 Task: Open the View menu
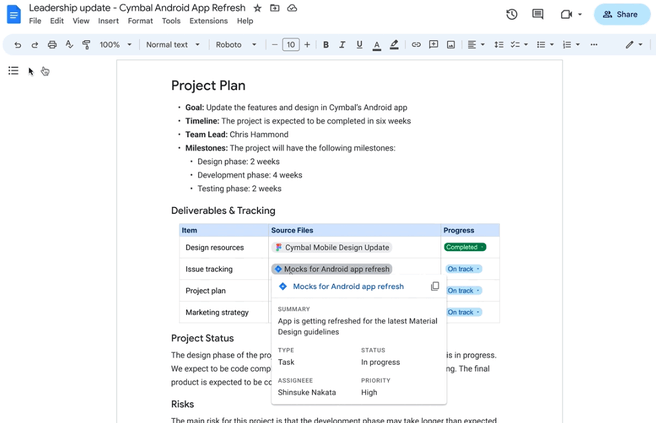coord(81,21)
